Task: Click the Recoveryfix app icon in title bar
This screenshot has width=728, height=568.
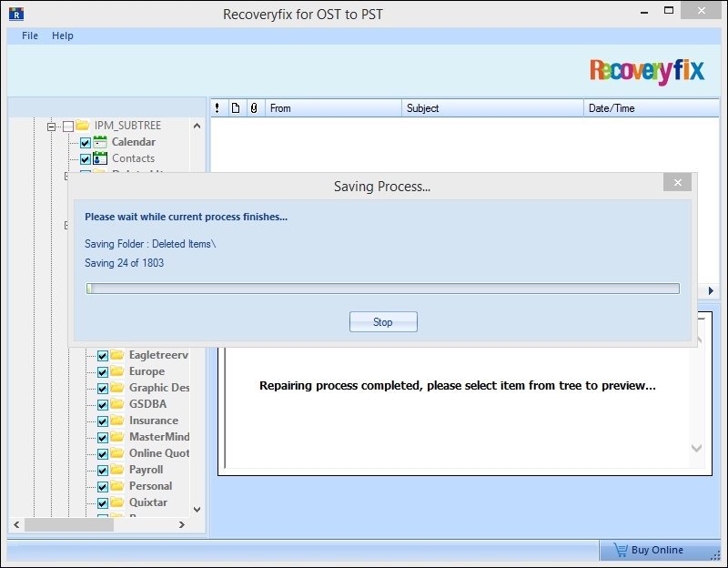Action: tap(16, 14)
